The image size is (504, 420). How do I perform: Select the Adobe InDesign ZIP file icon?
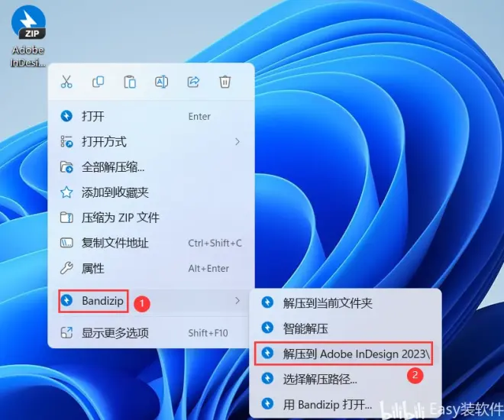(x=28, y=23)
